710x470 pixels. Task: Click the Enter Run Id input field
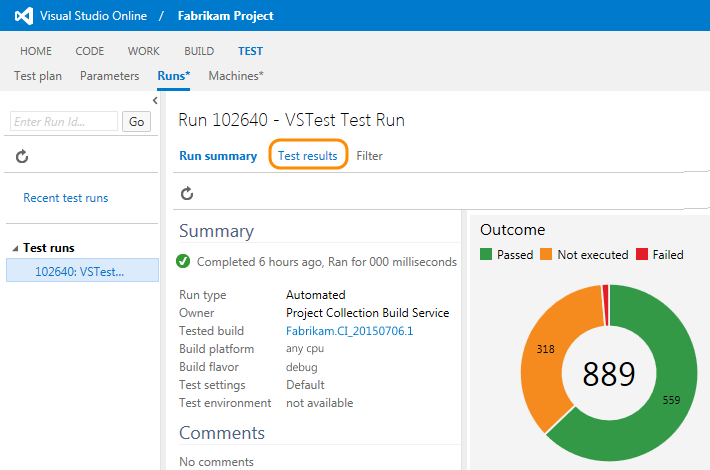tap(64, 122)
